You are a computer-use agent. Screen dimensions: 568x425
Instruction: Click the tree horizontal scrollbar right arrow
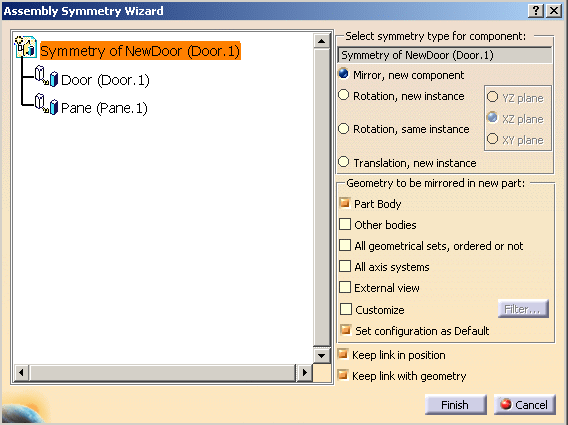coord(304,372)
